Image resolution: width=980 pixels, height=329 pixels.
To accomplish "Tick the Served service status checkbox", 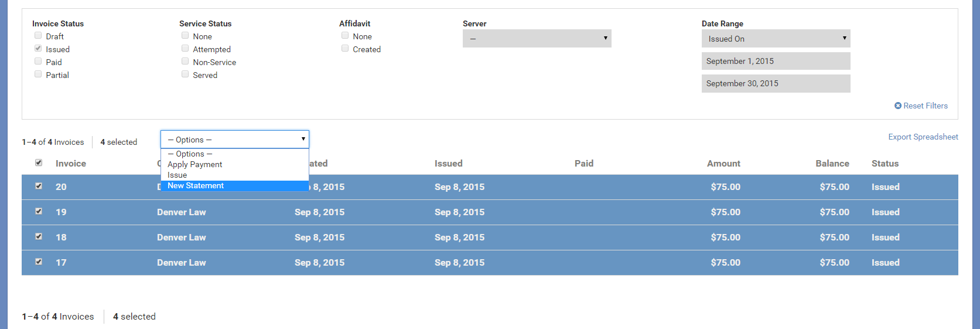I will tap(185, 74).
